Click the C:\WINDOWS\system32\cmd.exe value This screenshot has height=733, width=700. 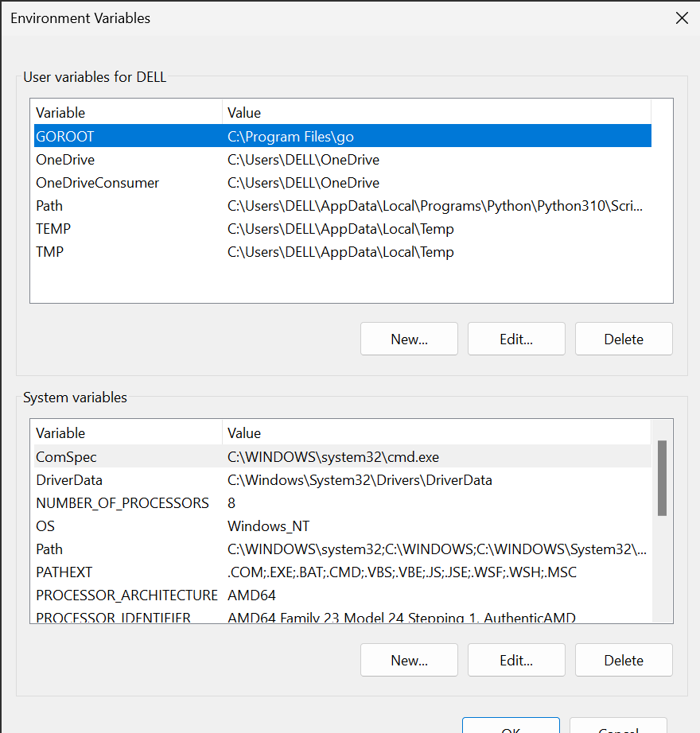(333, 456)
